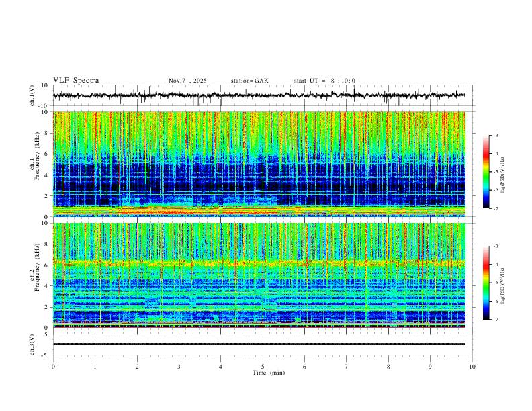Select the ch.2 colorbar log(PSD) label

[x=502, y=285]
